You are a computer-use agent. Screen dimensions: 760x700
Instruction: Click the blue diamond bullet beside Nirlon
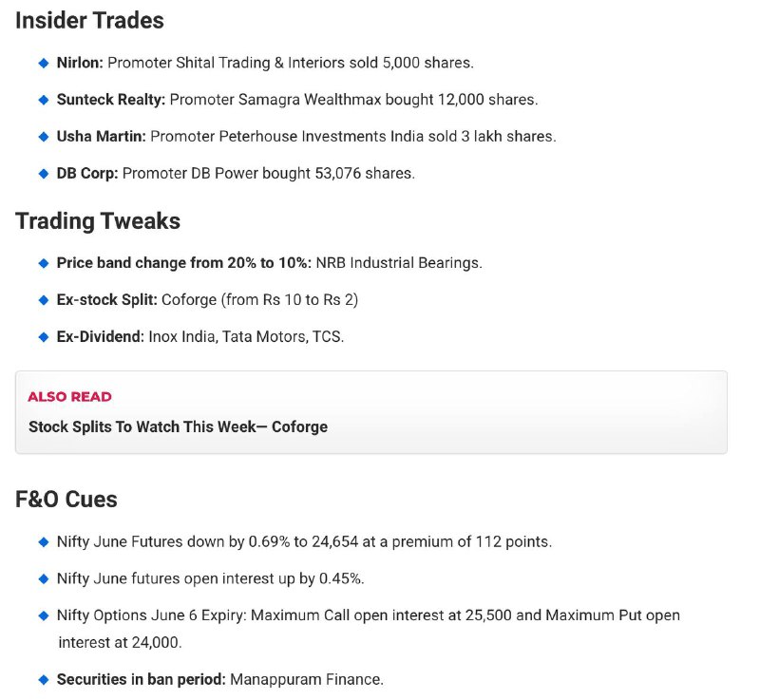(44, 63)
